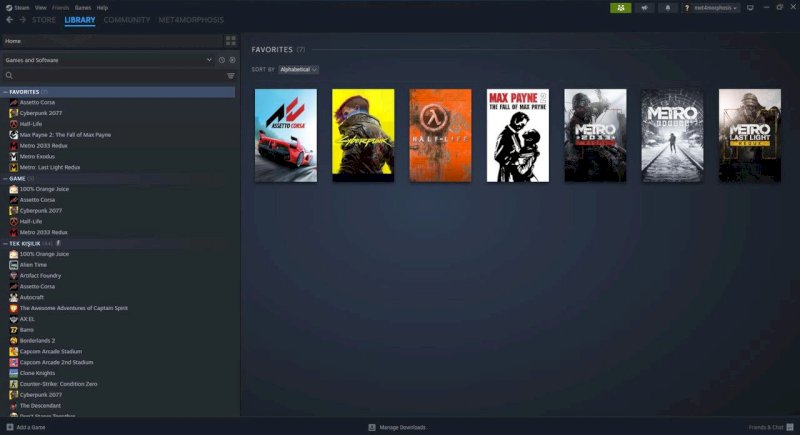800x435 pixels.
Task: Open the met4morphosis account dropdown
Action: (715, 8)
